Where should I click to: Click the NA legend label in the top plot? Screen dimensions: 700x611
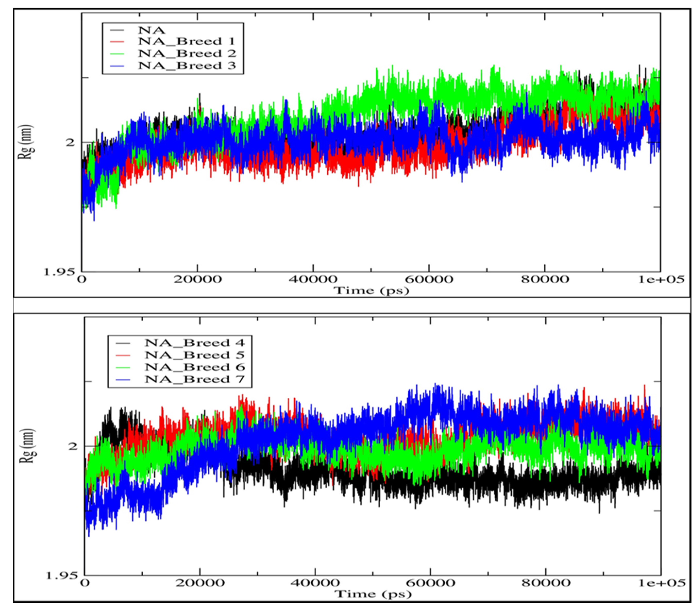(x=152, y=30)
